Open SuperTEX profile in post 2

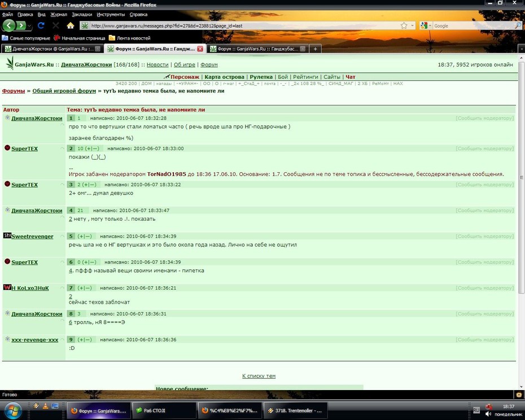(x=24, y=148)
